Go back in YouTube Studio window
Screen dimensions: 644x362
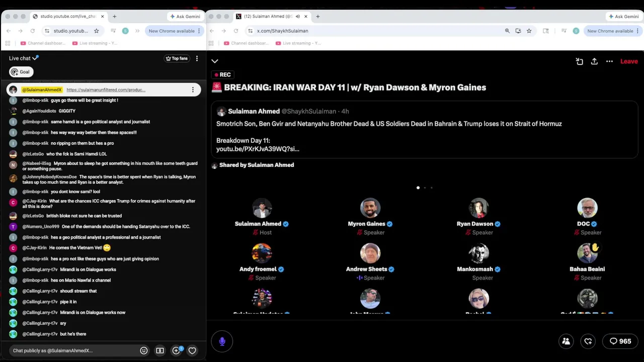(8, 31)
